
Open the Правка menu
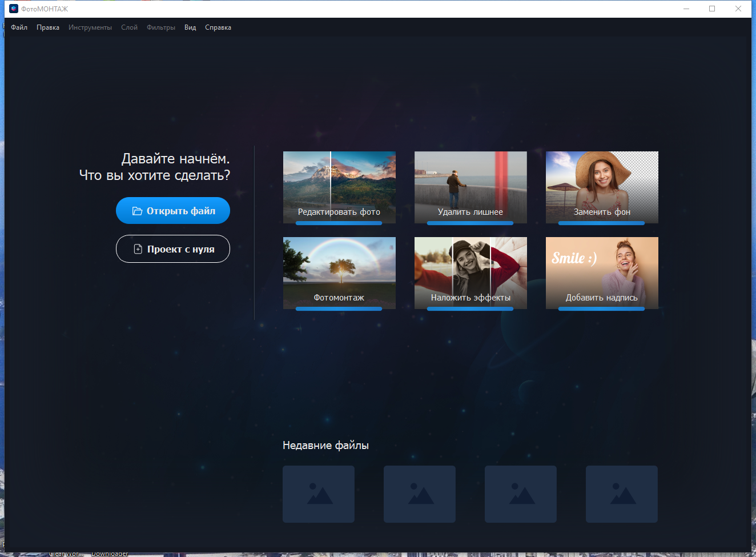coord(48,27)
